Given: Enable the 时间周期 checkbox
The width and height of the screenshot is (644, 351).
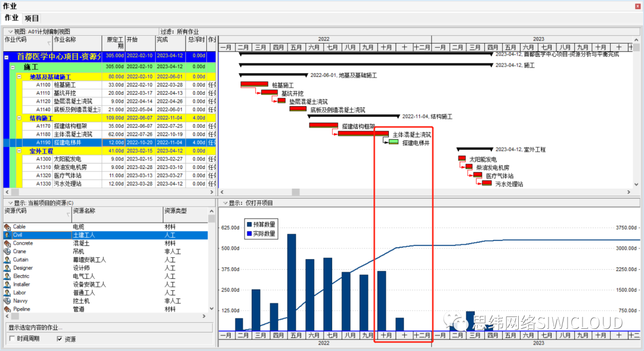Looking at the screenshot, I should click(x=12, y=338).
